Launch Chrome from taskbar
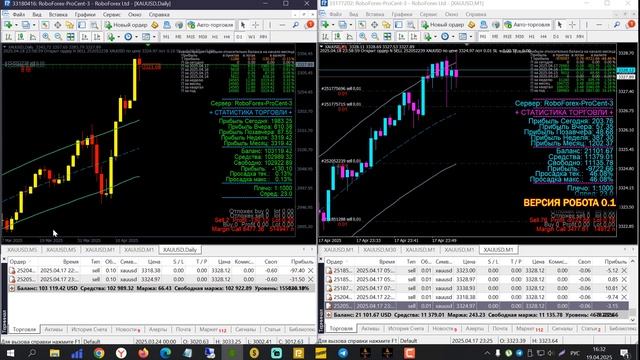The height and width of the screenshot is (360, 640). click(99, 353)
